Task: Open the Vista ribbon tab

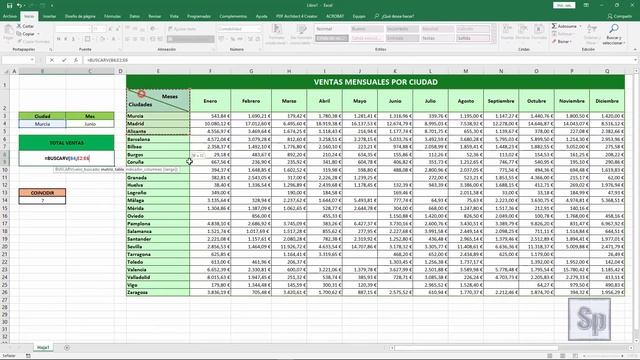Action: point(174,16)
